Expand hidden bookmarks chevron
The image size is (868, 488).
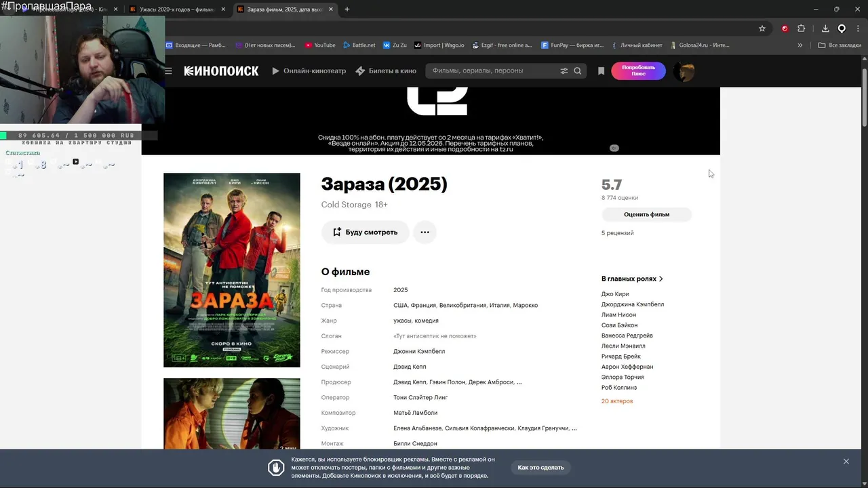point(800,45)
